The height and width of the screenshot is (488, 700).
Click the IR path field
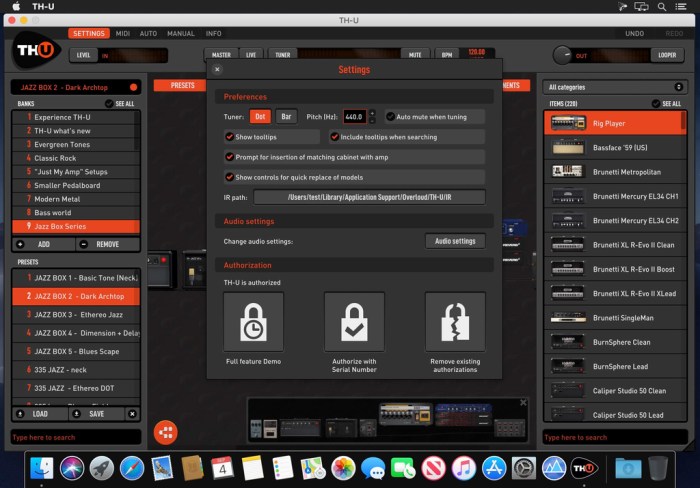pos(369,197)
